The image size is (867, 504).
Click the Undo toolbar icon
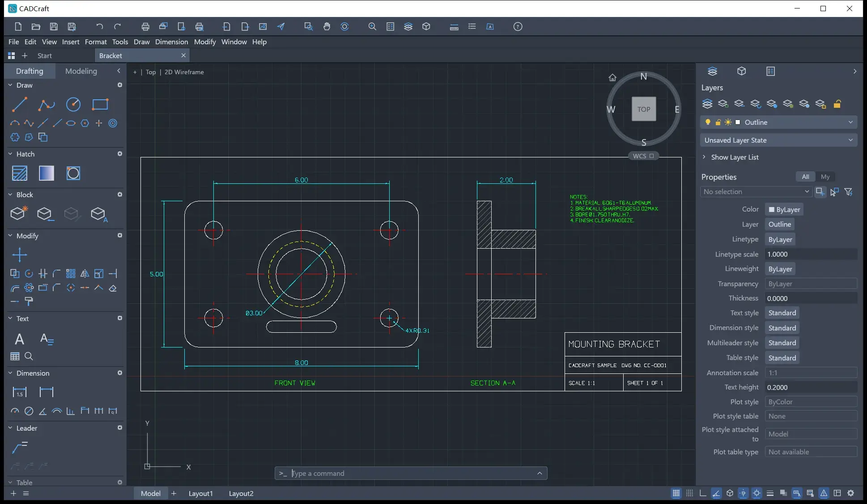pos(99,27)
